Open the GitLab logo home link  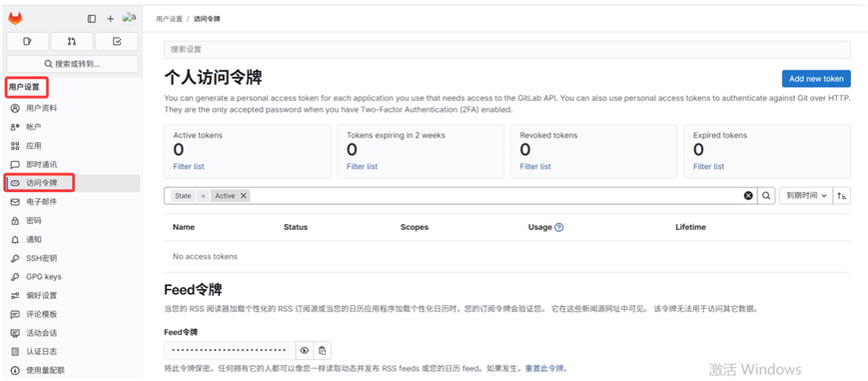click(x=15, y=18)
